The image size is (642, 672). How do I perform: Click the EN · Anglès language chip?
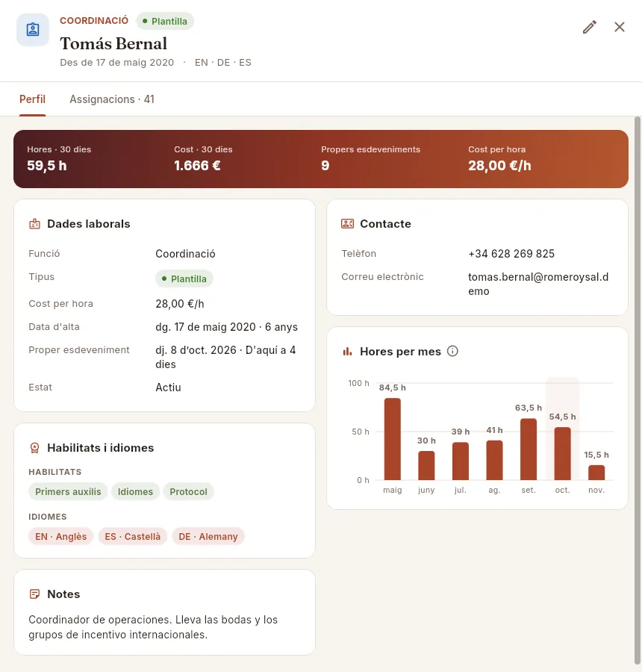click(61, 537)
